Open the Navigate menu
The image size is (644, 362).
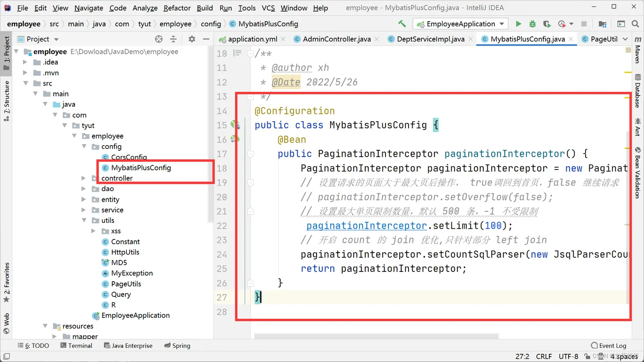click(x=89, y=8)
